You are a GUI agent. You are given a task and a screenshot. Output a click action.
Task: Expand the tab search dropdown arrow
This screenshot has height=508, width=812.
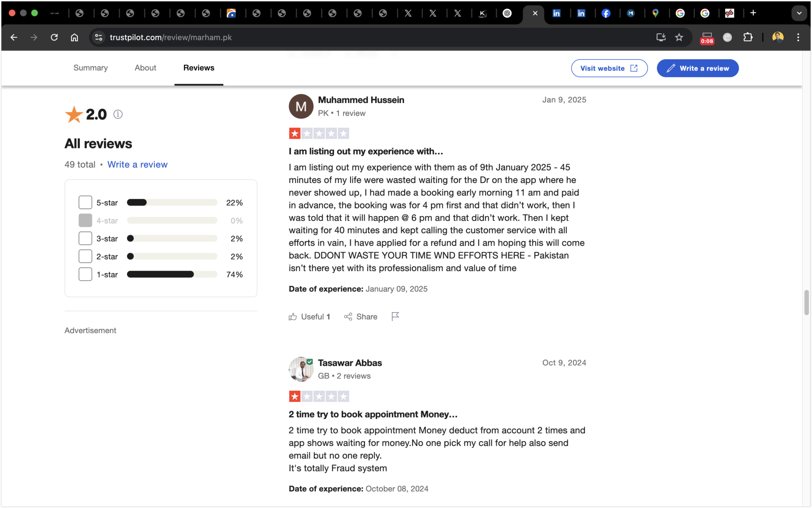[x=799, y=13]
